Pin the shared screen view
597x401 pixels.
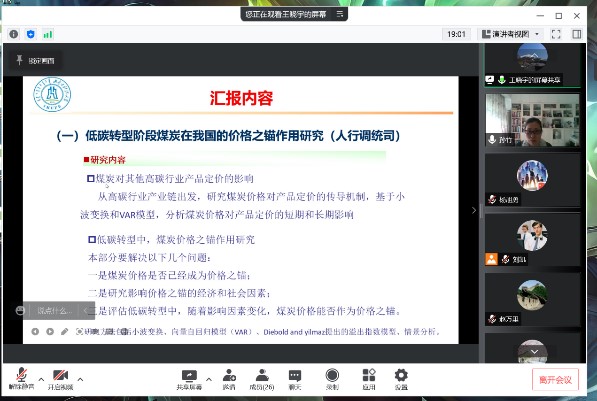35,61
